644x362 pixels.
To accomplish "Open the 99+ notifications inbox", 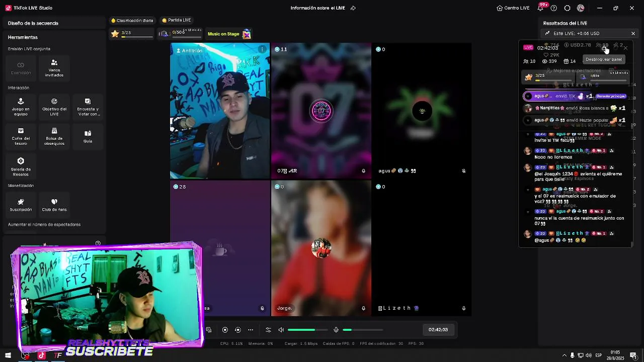I will pyautogui.click(x=542, y=8).
